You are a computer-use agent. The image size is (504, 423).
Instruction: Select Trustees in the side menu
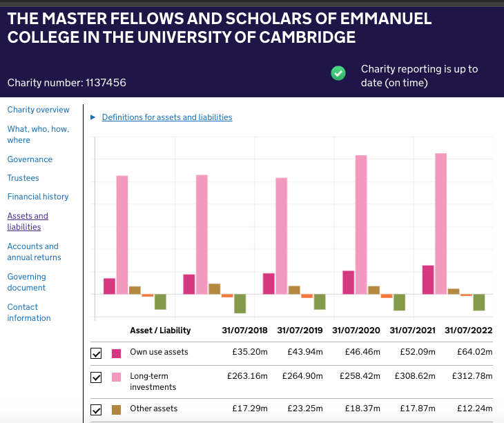[23, 178]
